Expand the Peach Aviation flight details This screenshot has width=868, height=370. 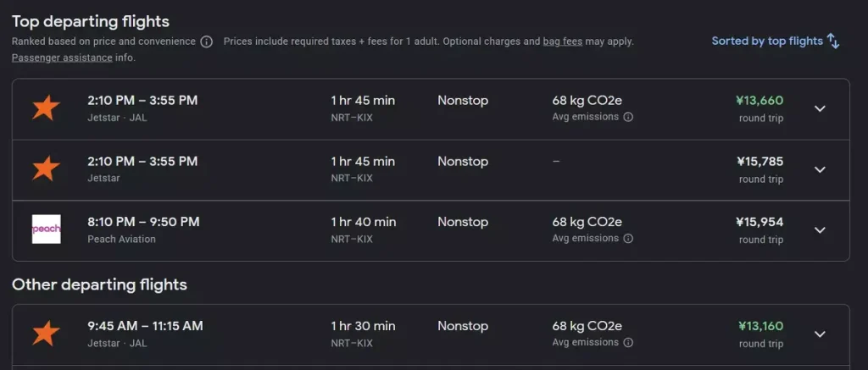820,229
